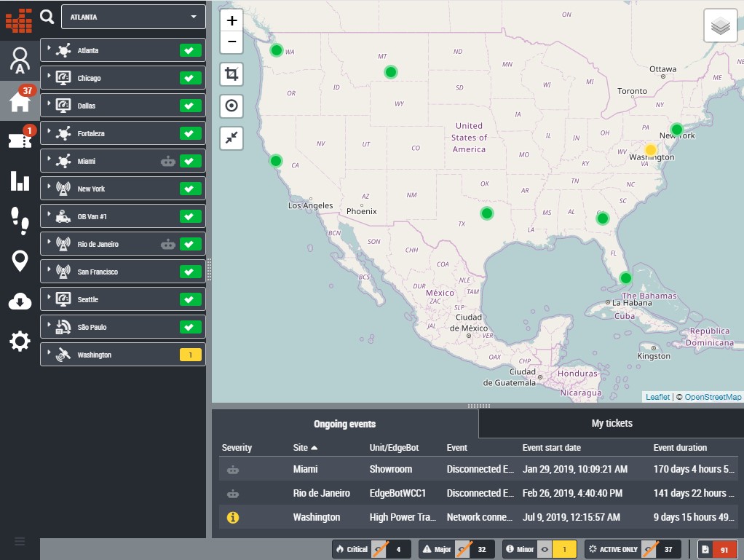The image size is (744, 560).
Task: Switch to the My tickets tab
Action: click(x=612, y=423)
